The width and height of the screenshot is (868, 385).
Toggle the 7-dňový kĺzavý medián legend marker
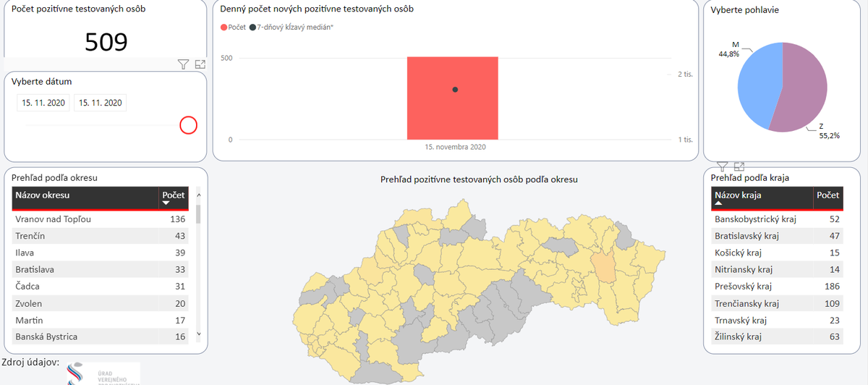[252, 27]
